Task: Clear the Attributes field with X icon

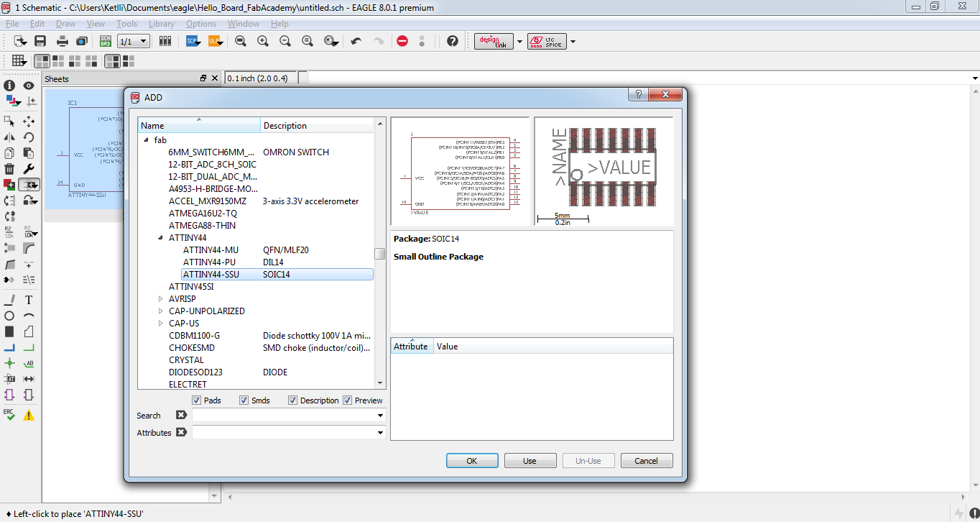Action: click(181, 432)
